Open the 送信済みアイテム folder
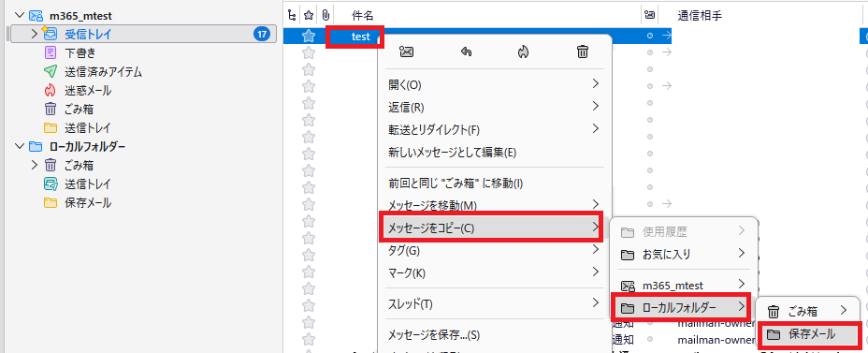The height and width of the screenshot is (353, 868). pyautogui.click(x=104, y=71)
